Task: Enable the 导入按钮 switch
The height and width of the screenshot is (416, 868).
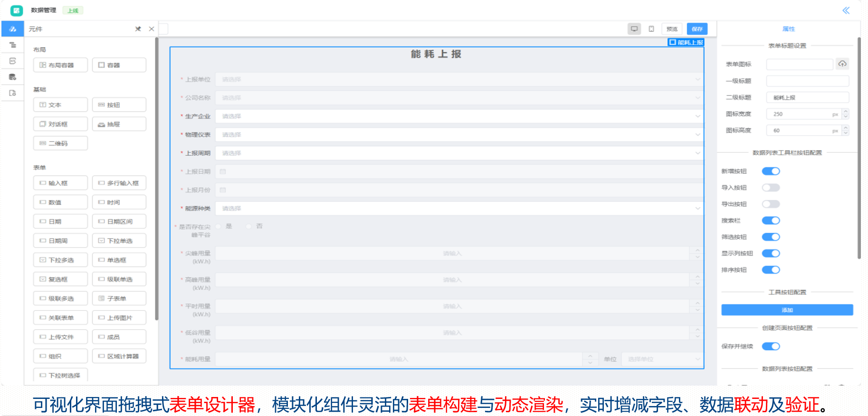Action: coord(771,188)
